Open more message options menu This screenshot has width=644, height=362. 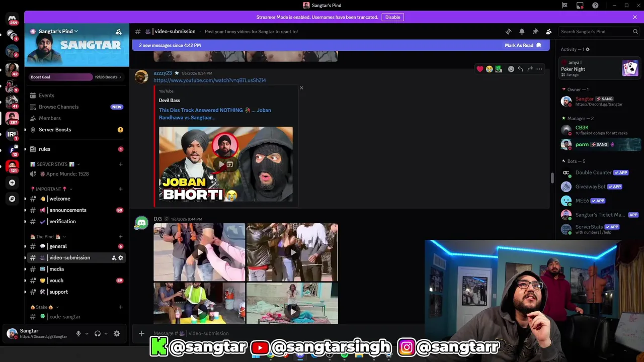pos(539,69)
